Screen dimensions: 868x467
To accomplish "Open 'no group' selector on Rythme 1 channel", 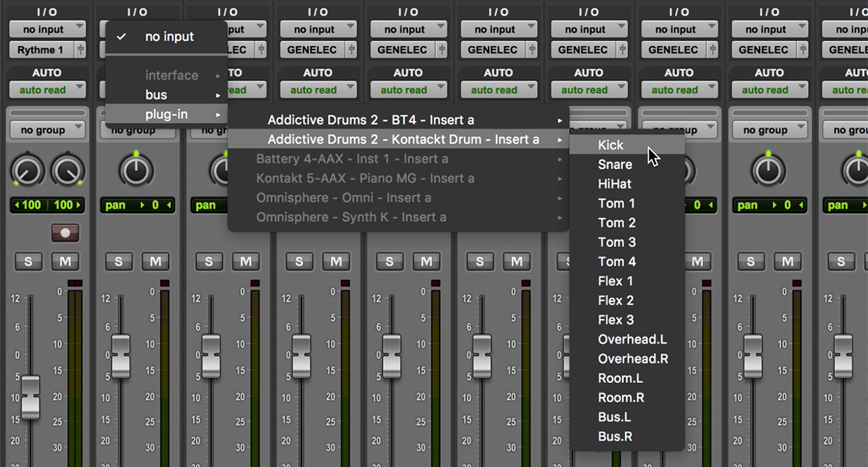I will click(47, 130).
